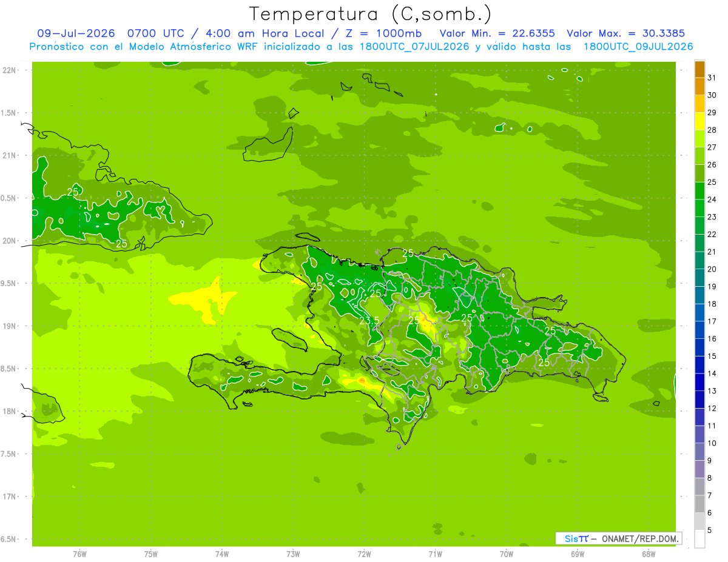Pick the yellow legend swatch between 28 and 29
Viewport: 728px width, 562px height.
click(699, 121)
